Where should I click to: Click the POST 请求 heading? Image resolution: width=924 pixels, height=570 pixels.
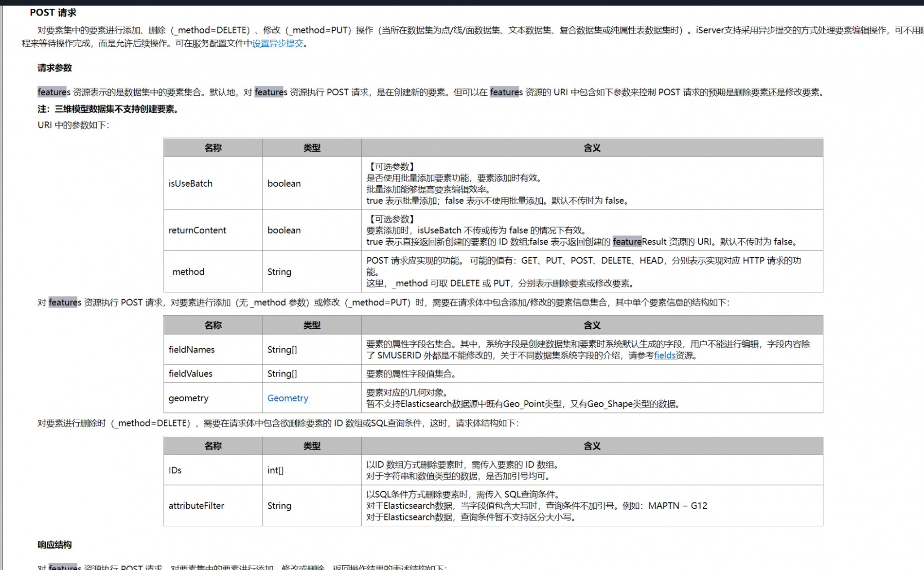tap(53, 13)
